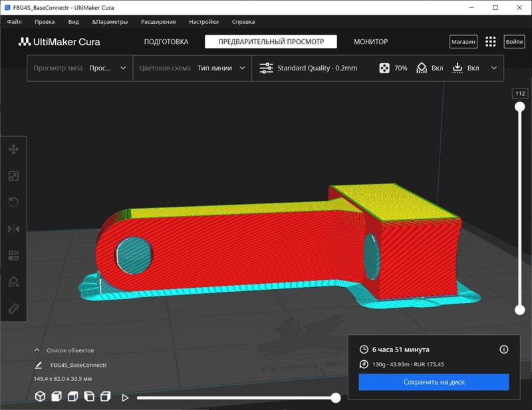Open the apps grid icon
Image resolution: width=532 pixels, height=410 pixels.
tap(490, 42)
